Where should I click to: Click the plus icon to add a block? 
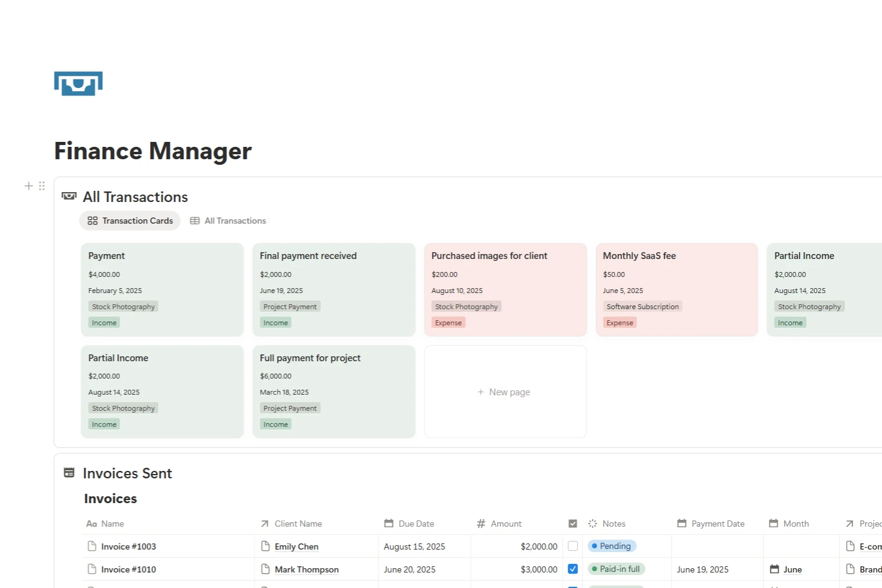(29, 186)
